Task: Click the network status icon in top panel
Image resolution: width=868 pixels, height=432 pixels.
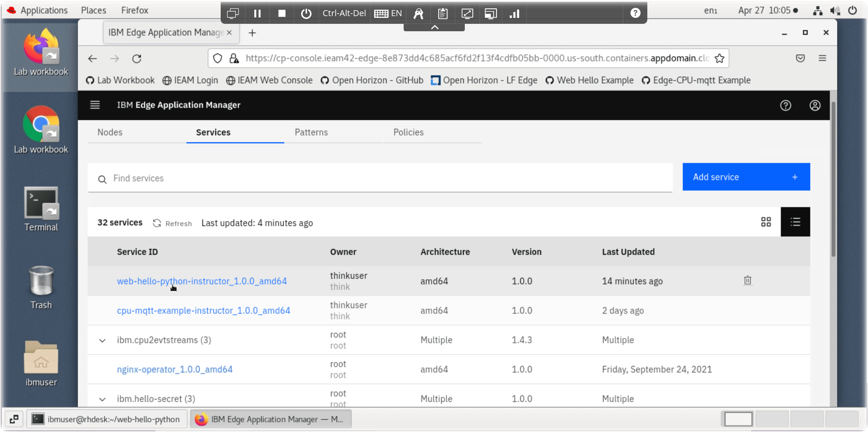Action: [x=818, y=11]
